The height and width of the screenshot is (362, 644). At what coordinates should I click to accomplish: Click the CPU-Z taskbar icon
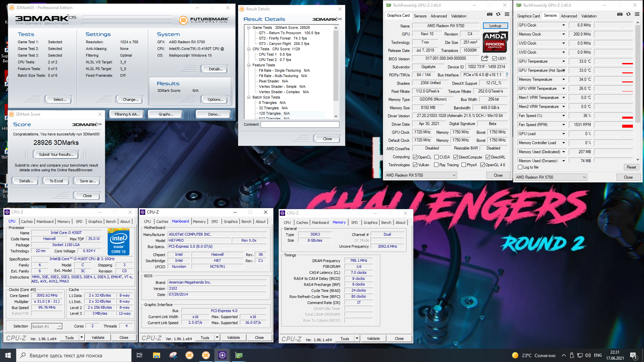pos(222,355)
